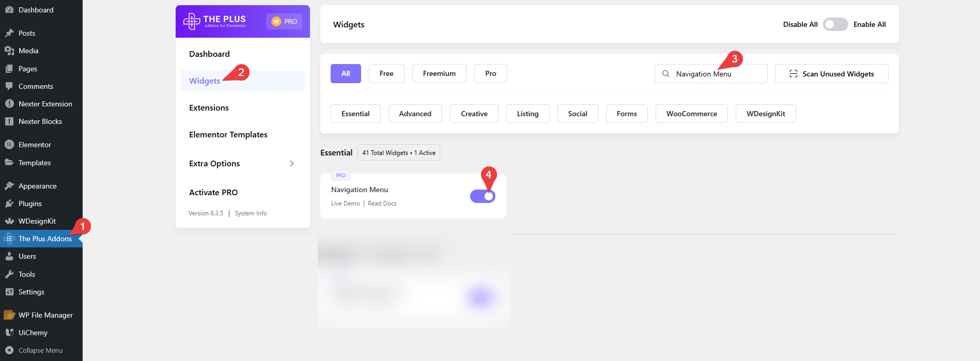980x361 pixels.
Task: Click the Posts pin icon
Action: [x=9, y=33]
